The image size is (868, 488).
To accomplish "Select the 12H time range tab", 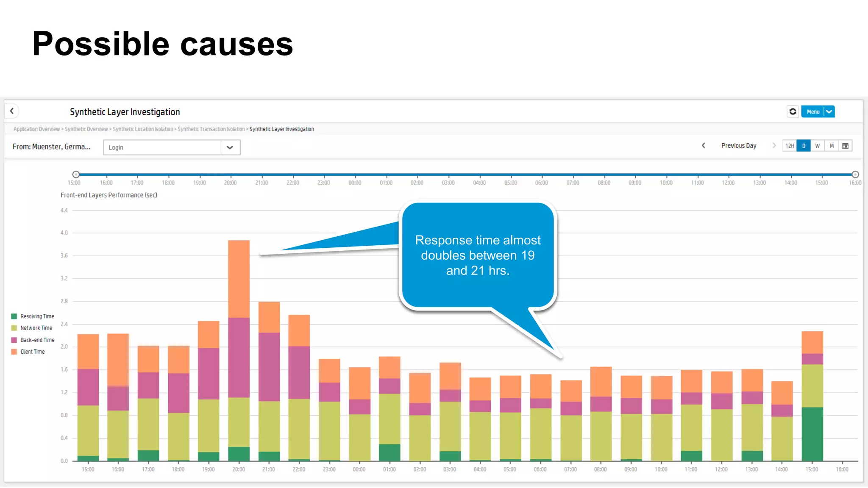I will coord(790,146).
